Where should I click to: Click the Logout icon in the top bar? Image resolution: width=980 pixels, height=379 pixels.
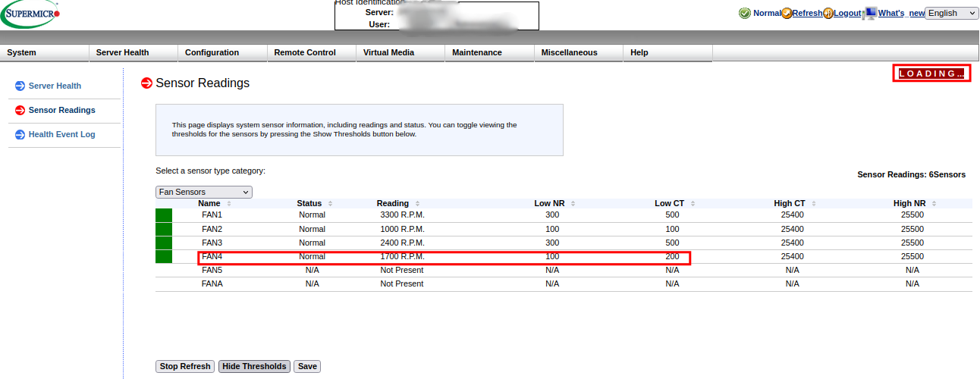(828, 14)
